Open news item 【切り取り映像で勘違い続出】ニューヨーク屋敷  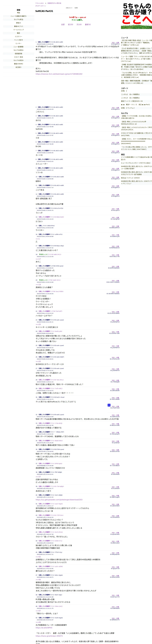[x=137, y=43]
